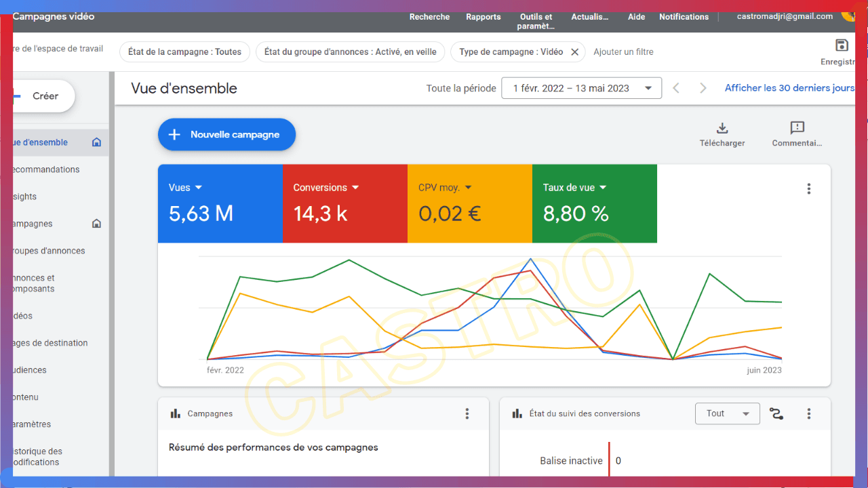Click the Télécharger download icon
Screen dimensions: 868x488
point(722,129)
